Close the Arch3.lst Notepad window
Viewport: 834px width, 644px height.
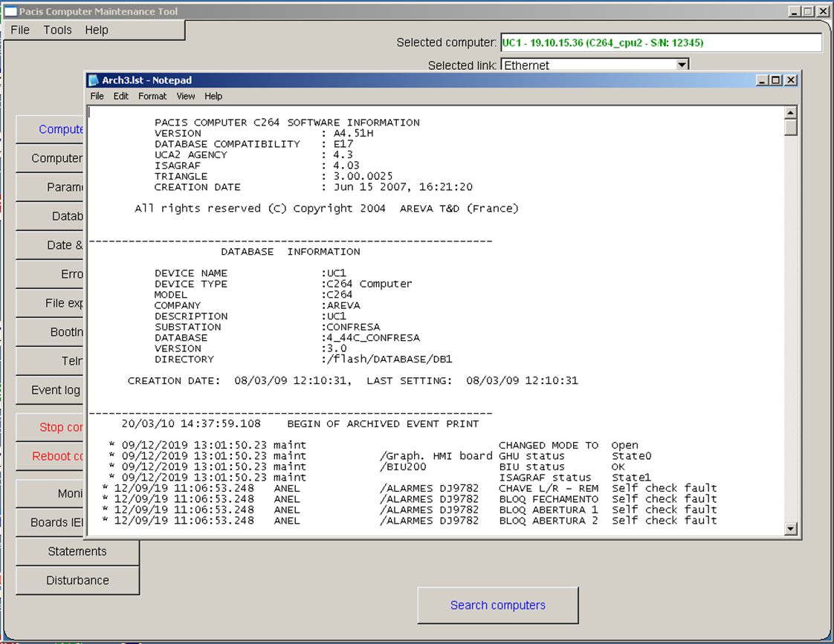(791, 80)
